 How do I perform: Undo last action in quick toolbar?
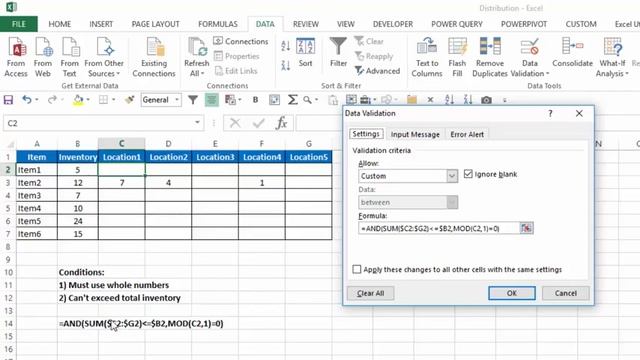(27, 100)
